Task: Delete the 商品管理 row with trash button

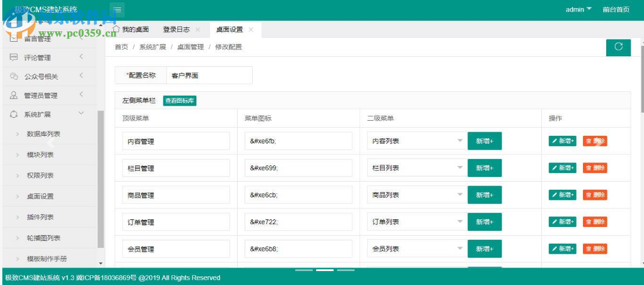Action: 595,195
